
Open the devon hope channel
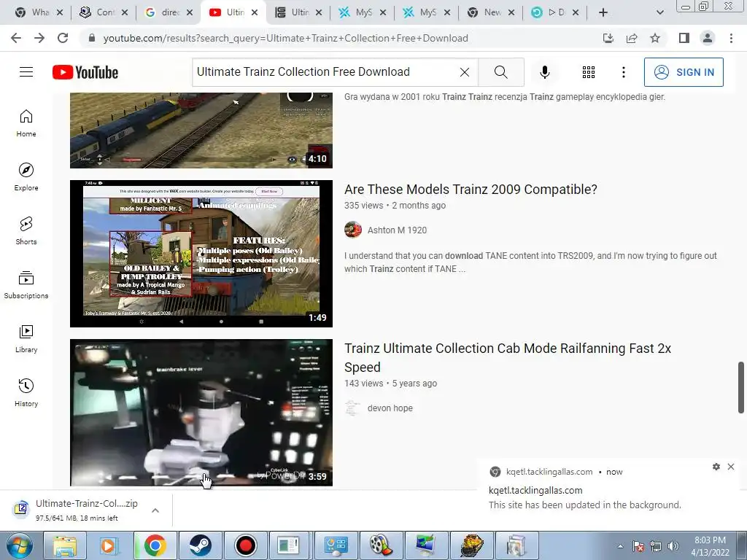390,408
